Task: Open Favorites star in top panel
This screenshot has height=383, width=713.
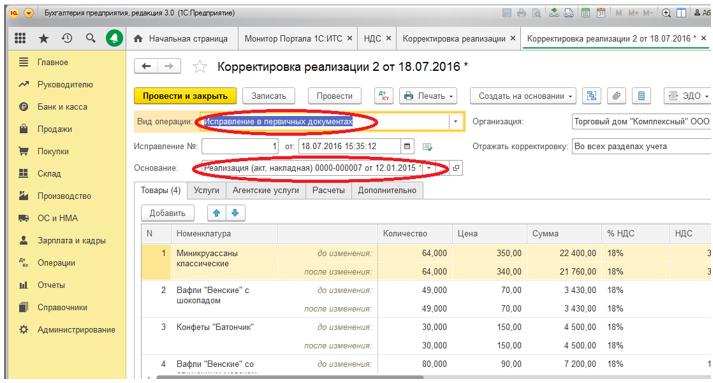Action: (x=44, y=39)
